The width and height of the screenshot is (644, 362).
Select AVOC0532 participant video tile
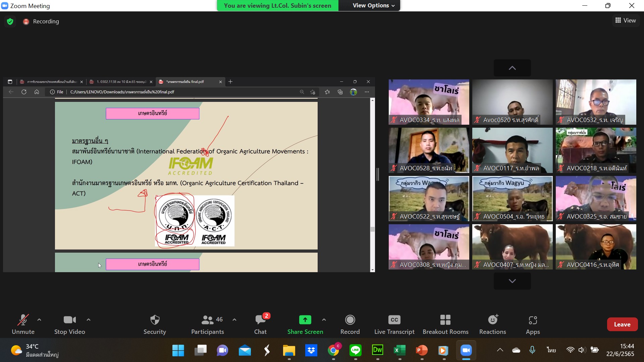[x=596, y=102]
